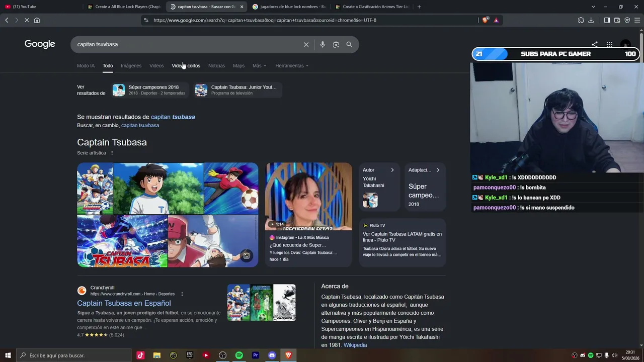Search instead for capitan tsuvbasa
644x362 pixels.
click(x=140, y=125)
